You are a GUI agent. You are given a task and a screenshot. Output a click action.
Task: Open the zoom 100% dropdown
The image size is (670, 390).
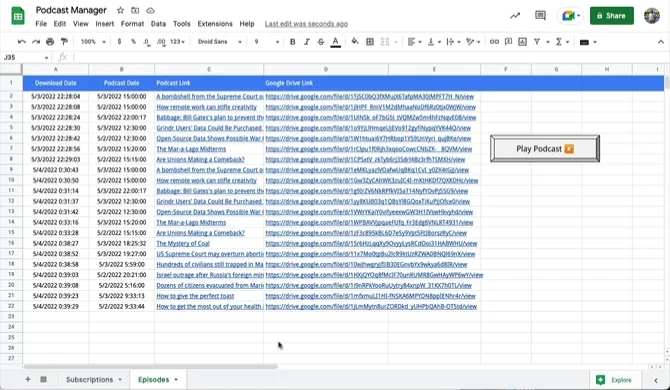click(93, 42)
